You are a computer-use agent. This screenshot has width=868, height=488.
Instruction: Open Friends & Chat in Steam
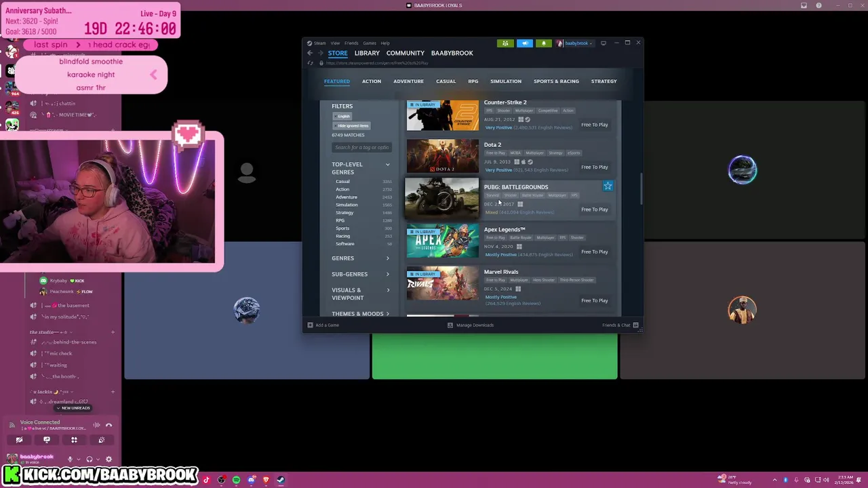620,325
